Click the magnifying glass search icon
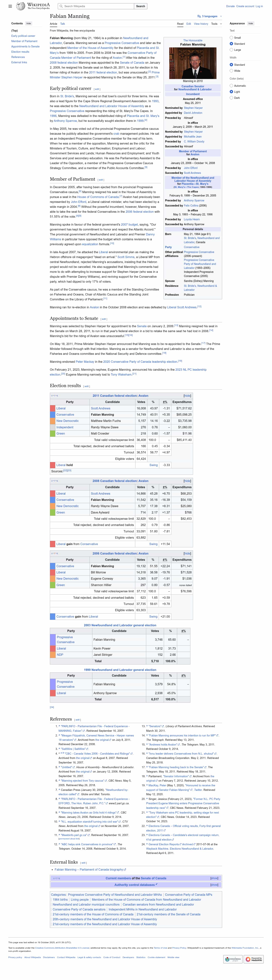 61,6
